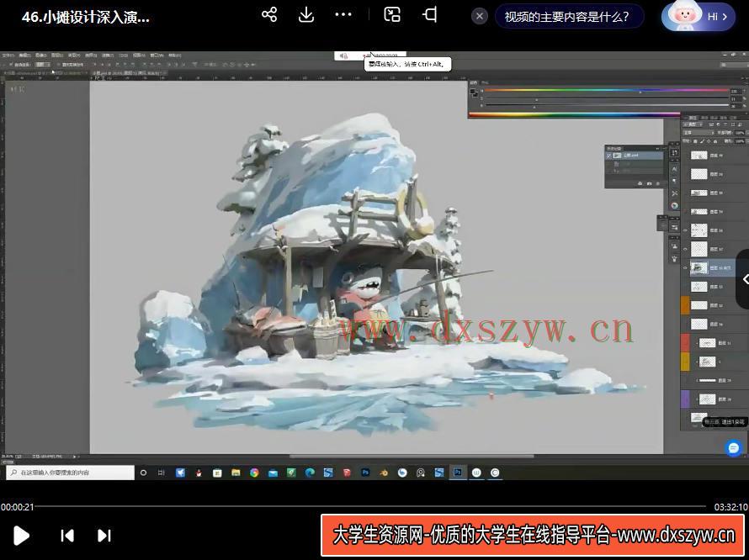
Task: Open the Mail app from taskbar
Action: point(273,473)
